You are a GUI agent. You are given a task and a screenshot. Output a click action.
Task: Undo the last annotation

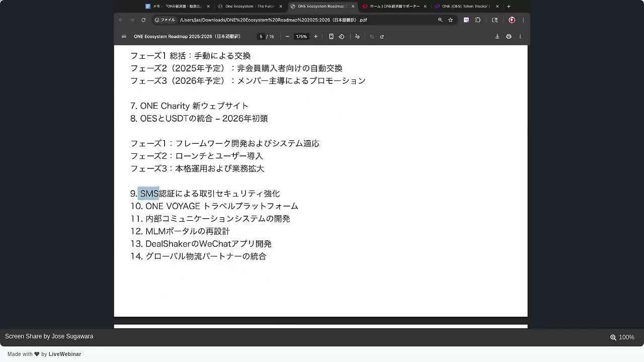tap(372, 37)
